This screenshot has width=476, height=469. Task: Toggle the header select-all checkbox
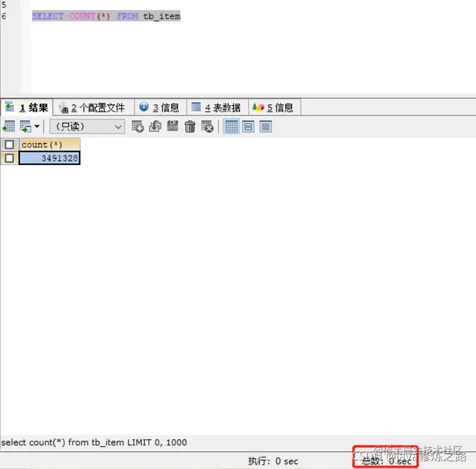[10, 144]
